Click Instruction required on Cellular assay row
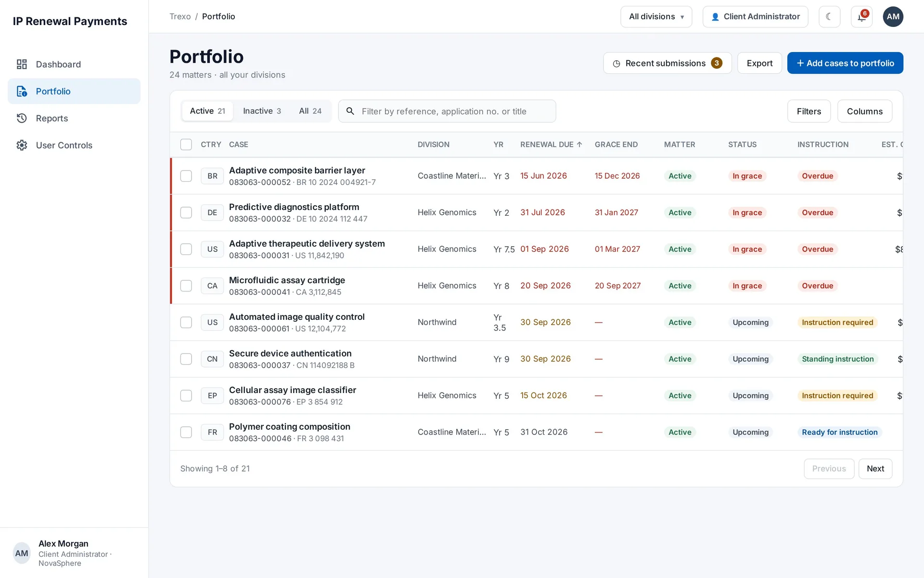The height and width of the screenshot is (578, 924). tap(837, 395)
